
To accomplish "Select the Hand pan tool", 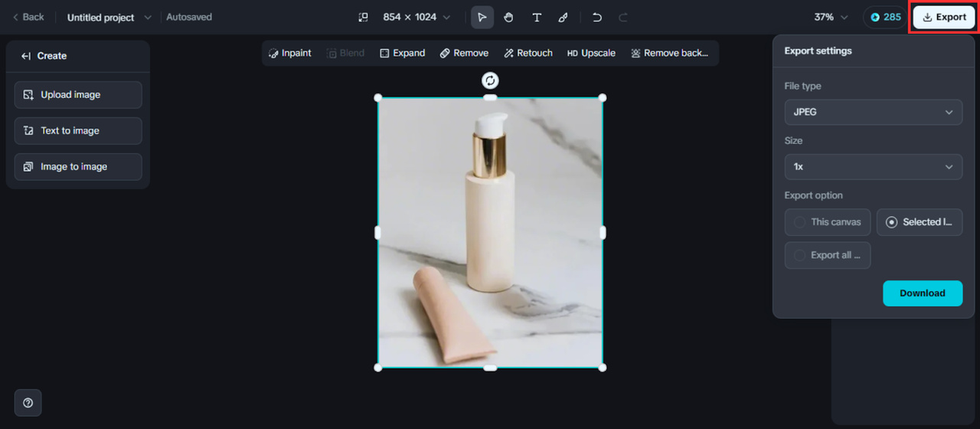I will [509, 17].
